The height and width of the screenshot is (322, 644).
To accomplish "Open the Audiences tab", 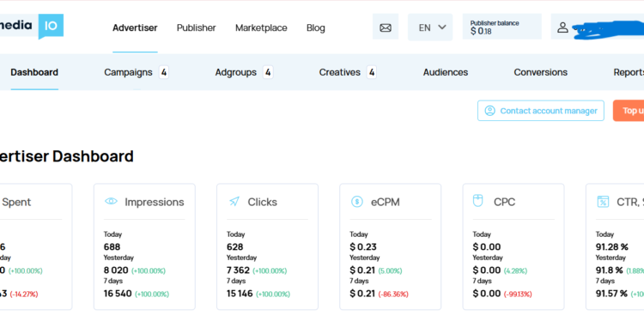I will [446, 72].
